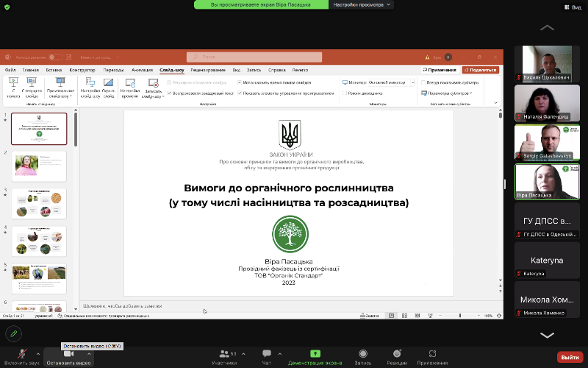The width and height of the screenshot is (588, 368).
Task: Click zoom out minus button
Action: 440,316
